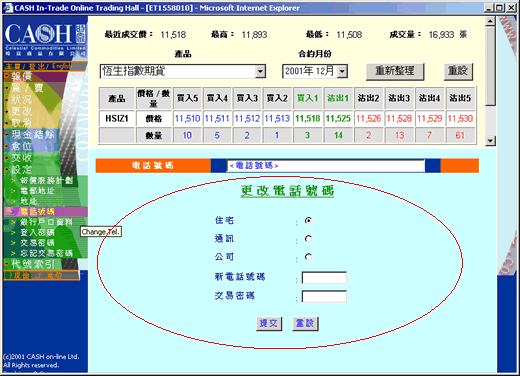Select the 住宅 (home) radio button
The width and height of the screenshot is (520, 376).
(308, 220)
